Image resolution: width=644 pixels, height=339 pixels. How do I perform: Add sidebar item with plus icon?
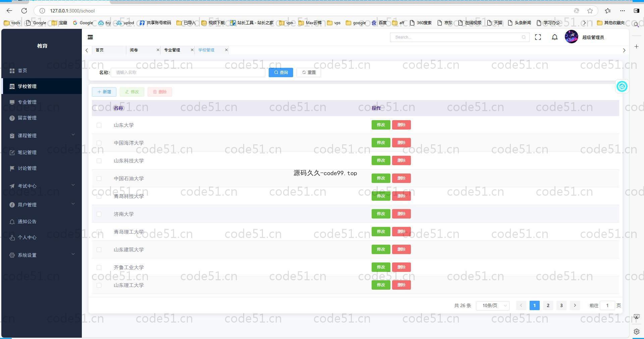(637, 47)
